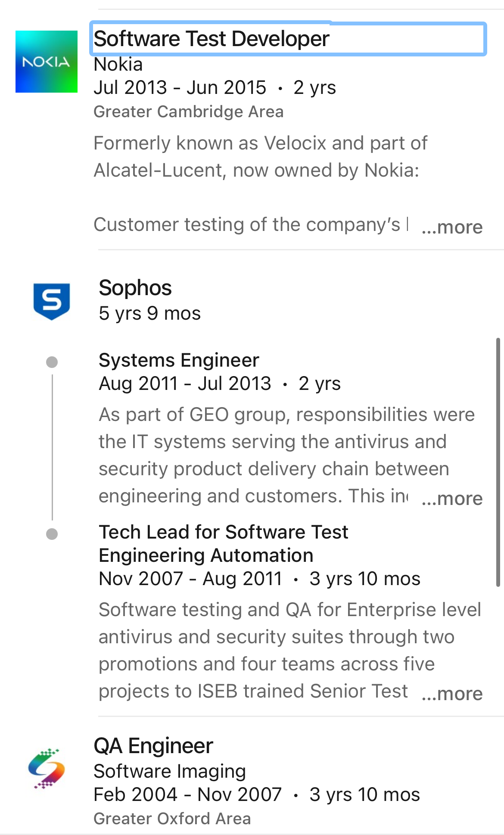Expand the Systems Engineer description with ...more

coord(452,499)
